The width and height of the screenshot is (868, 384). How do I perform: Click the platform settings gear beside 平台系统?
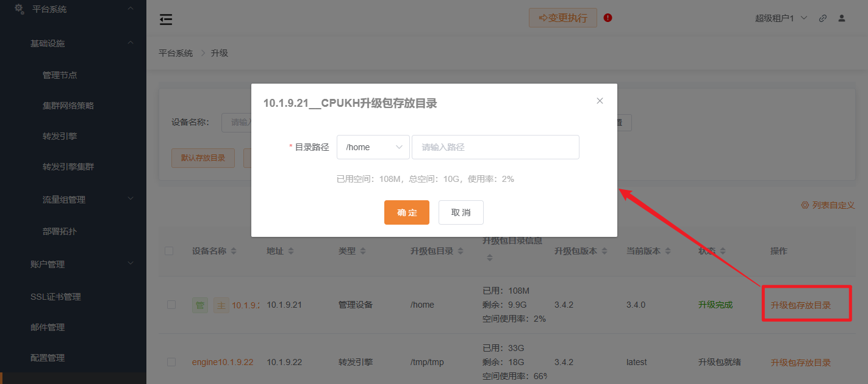coord(18,9)
